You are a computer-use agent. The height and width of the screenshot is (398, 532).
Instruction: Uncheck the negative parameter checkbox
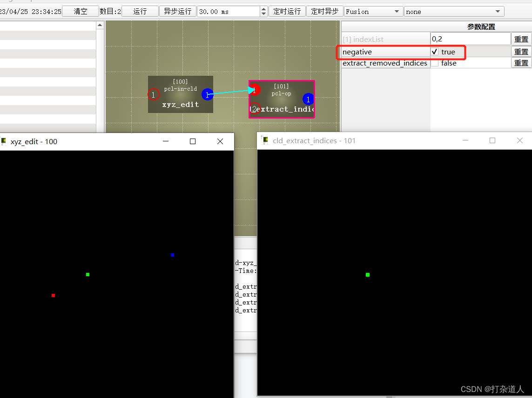click(x=435, y=52)
